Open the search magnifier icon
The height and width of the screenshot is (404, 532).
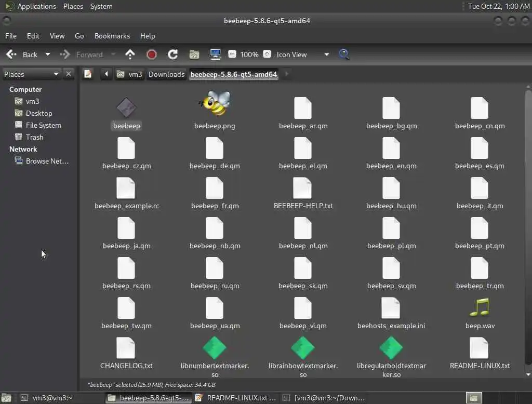click(x=344, y=55)
